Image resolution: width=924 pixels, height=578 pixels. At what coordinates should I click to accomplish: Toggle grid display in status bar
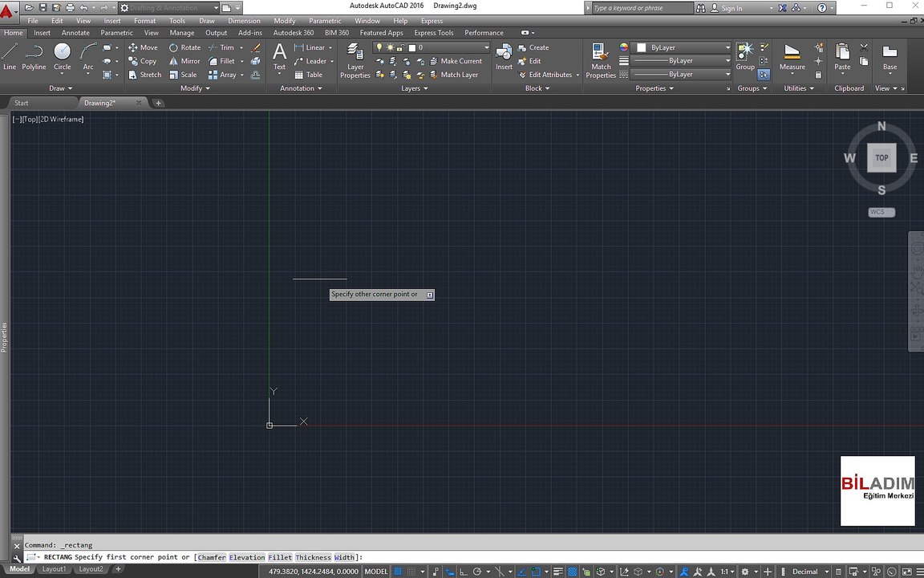point(396,572)
